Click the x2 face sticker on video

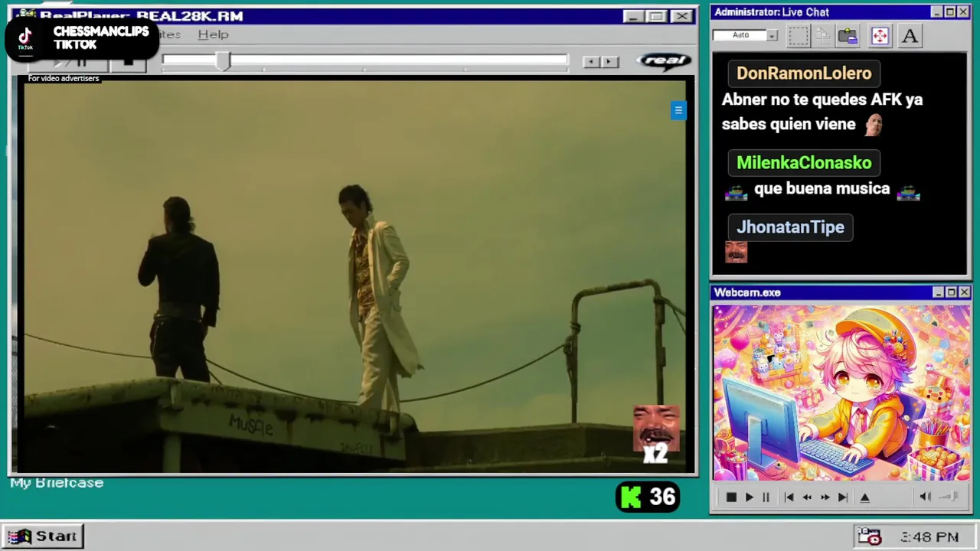[656, 435]
